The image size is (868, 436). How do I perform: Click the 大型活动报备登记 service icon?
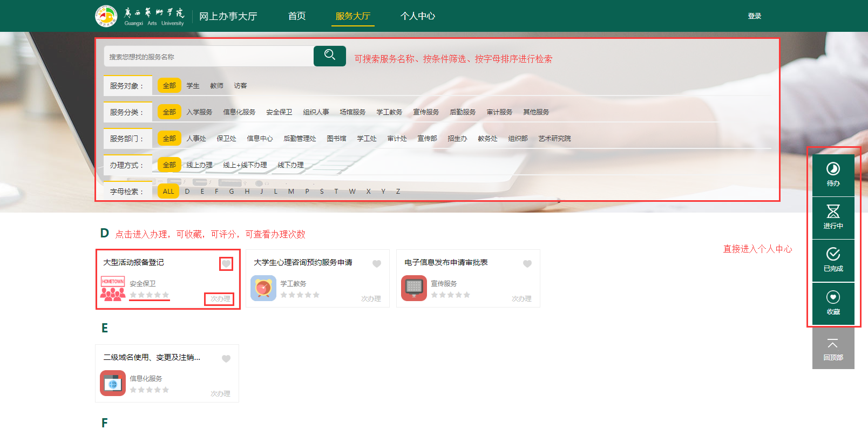[x=113, y=288]
